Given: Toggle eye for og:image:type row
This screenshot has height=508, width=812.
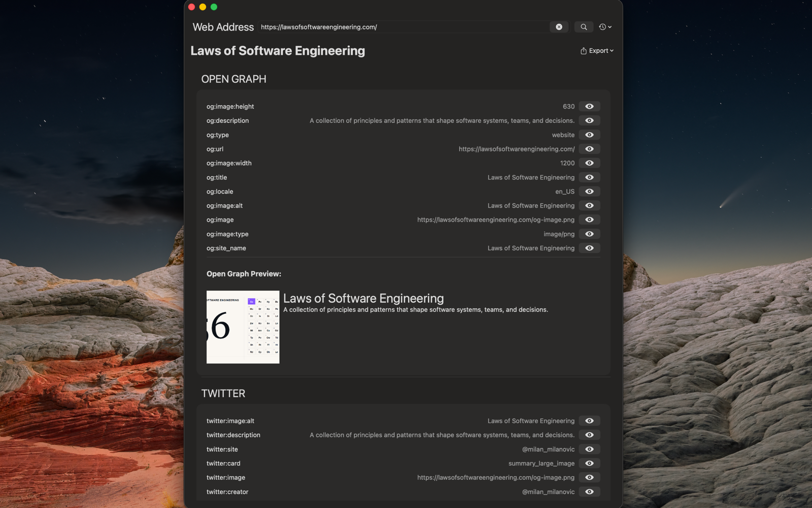Looking at the screenshot, I should point(589,234).
